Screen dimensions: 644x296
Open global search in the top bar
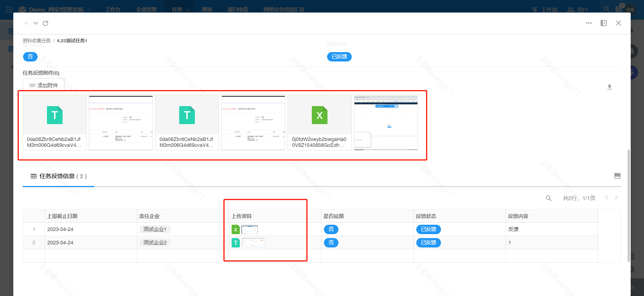tap(606, 9)
